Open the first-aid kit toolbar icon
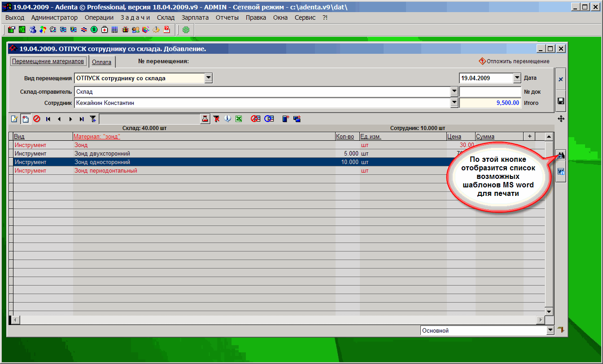603x364 pixels. pyautogui.click(x=105, y=30)
